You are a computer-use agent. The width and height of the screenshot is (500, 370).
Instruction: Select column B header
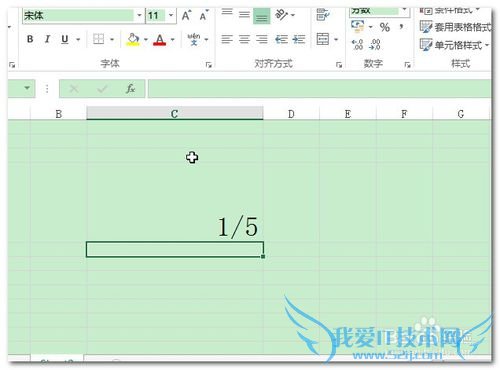[59, 114]
